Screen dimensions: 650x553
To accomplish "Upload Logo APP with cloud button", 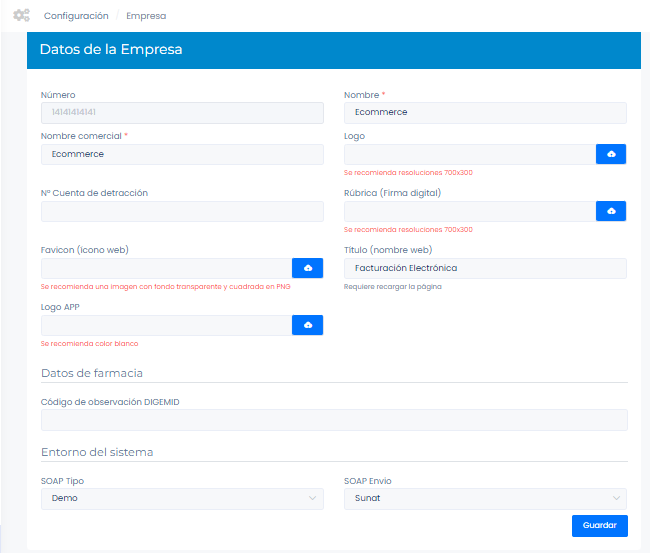I will tap(307, 325).
